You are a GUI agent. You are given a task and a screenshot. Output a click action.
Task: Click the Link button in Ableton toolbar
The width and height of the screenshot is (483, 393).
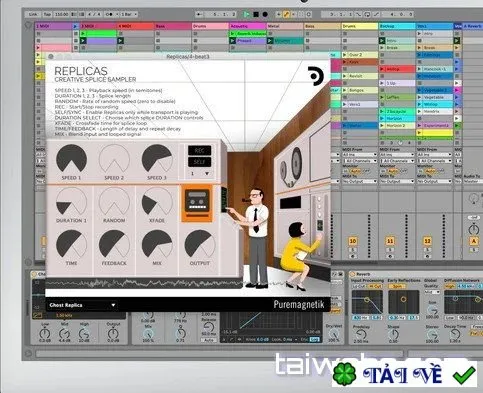(x=33, y=14)
